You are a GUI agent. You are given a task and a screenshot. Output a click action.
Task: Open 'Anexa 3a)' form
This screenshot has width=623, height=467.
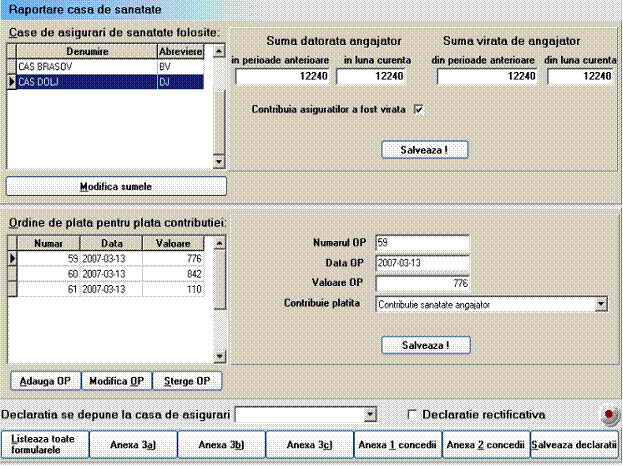(133, 444)
